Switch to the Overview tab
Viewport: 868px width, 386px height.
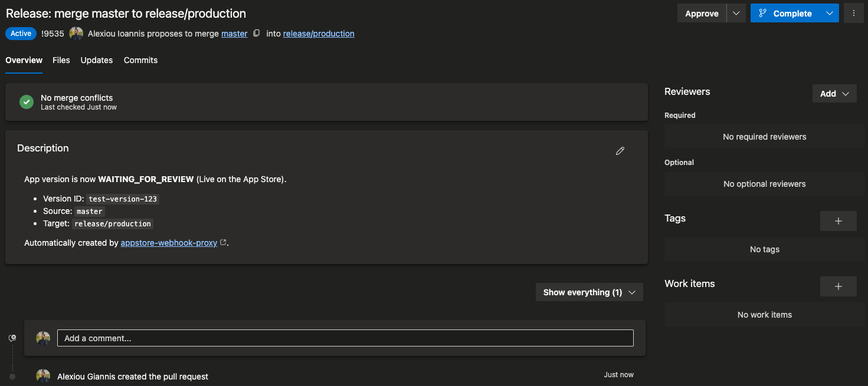24,60
